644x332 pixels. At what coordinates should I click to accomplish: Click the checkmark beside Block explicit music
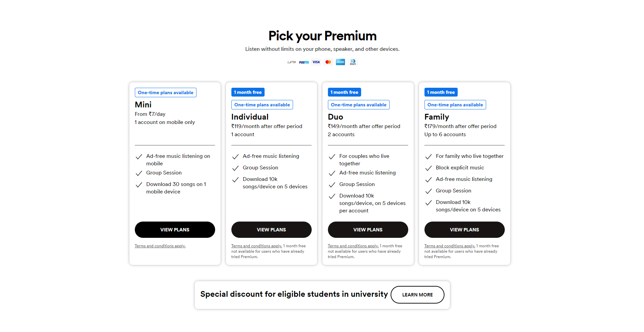coord(429,168)
